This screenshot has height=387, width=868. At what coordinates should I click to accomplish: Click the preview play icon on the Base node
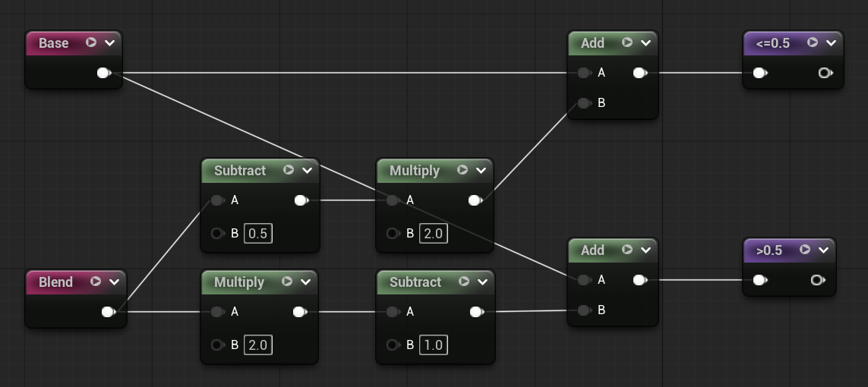click(x=91, y=42)
